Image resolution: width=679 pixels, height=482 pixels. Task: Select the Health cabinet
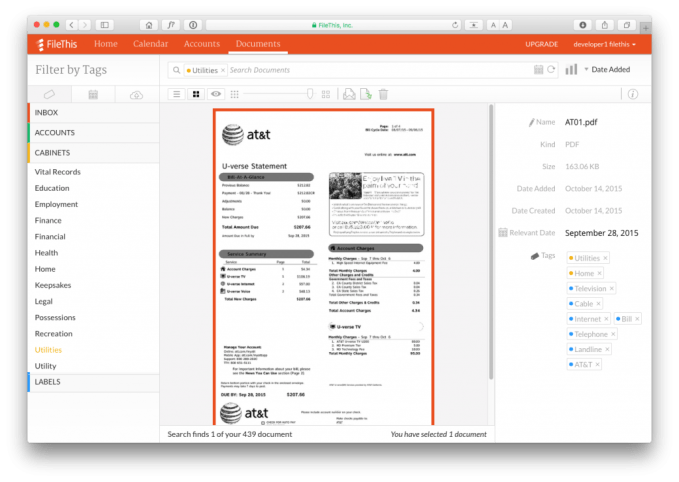coord(46,252)
